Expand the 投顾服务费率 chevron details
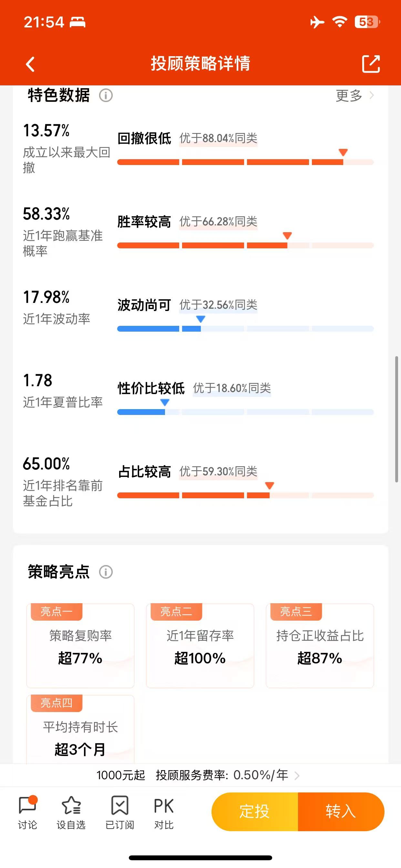This screenshot has height=868, width=401. pos(297,776)
